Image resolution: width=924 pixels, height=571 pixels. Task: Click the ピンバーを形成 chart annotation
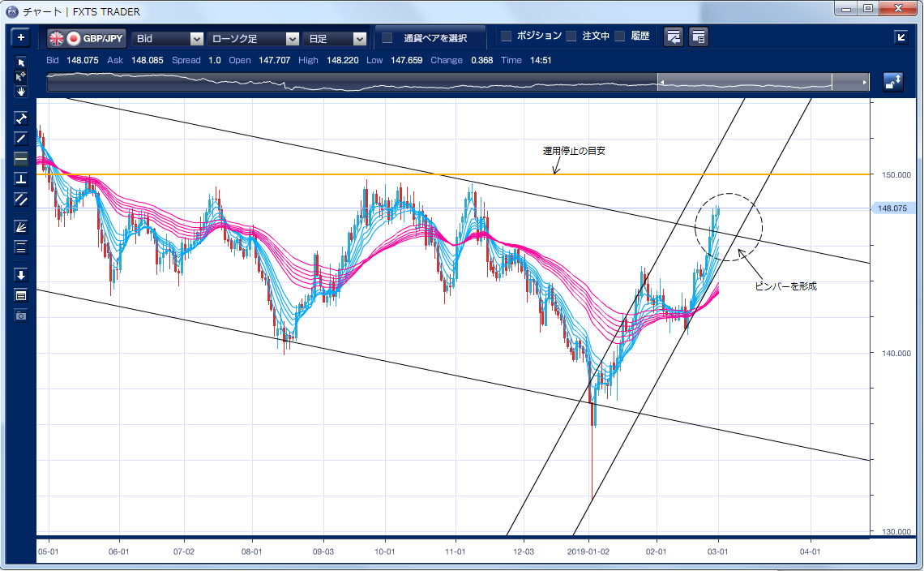(785, 286)
